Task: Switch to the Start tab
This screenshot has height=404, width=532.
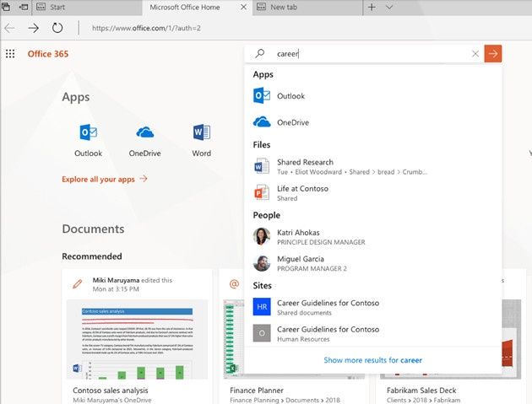Action: pos(87,7)
